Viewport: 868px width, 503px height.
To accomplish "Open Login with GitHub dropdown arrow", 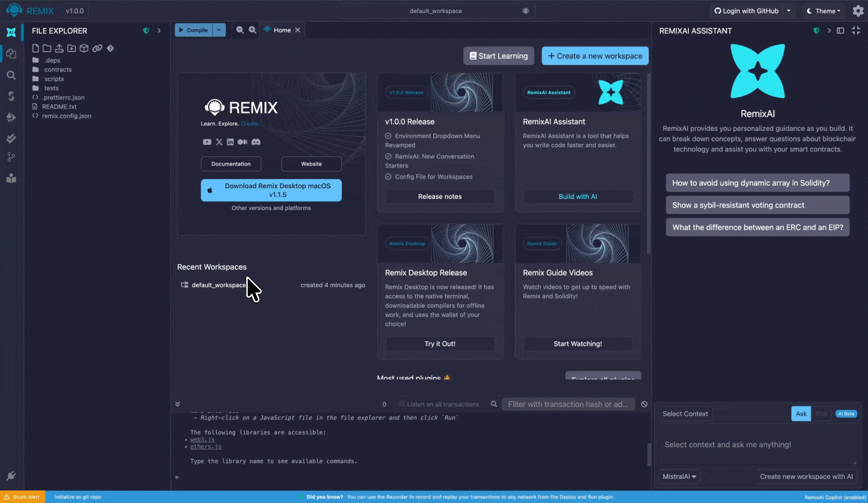I will pyautogui.click(x=788, y=11).
